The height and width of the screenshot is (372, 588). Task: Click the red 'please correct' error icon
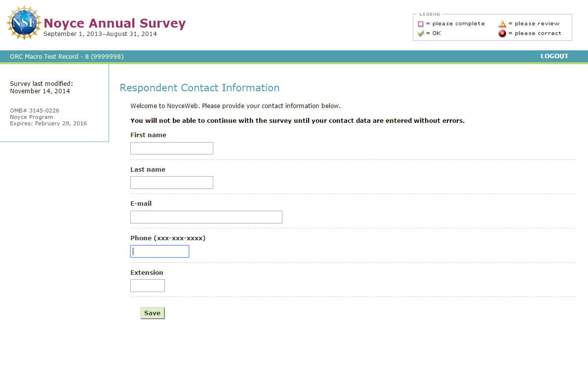(x=502, y=34)
